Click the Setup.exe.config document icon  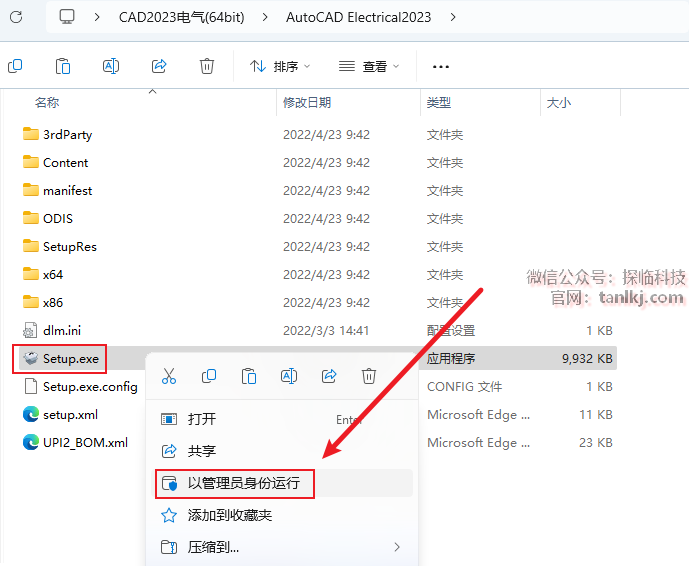tap(31, 386)
